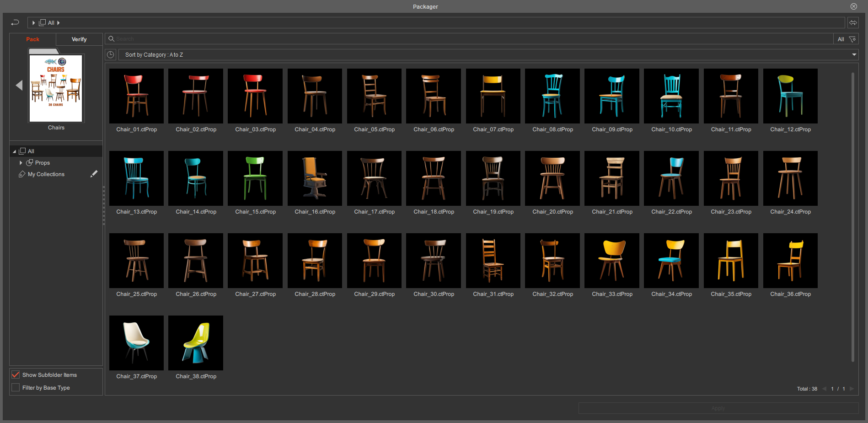Enable Filter by Base Type checkbox
Image resolution: width=868 pixels, height=423 pixels.
pos(16,387)
